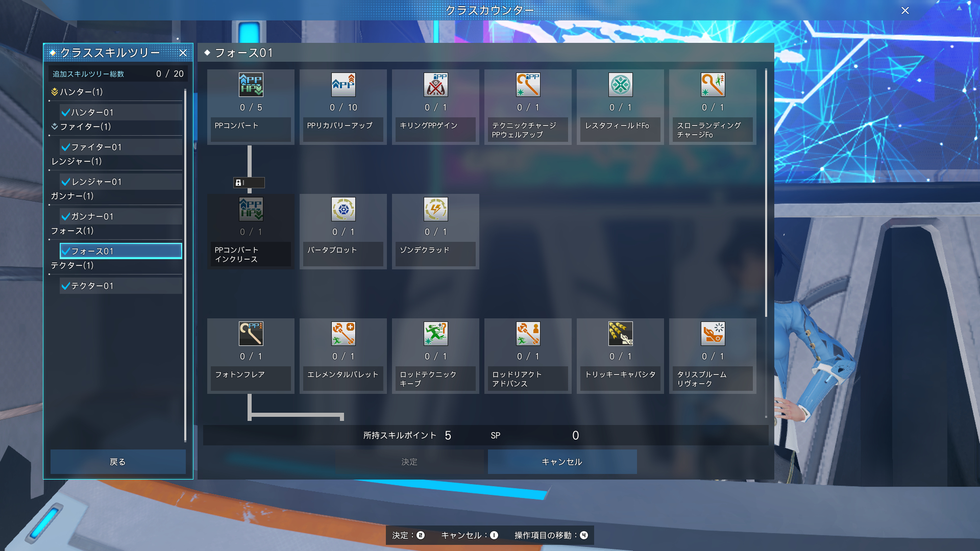Click the class list vertical scrollbar

pos(185,265)
